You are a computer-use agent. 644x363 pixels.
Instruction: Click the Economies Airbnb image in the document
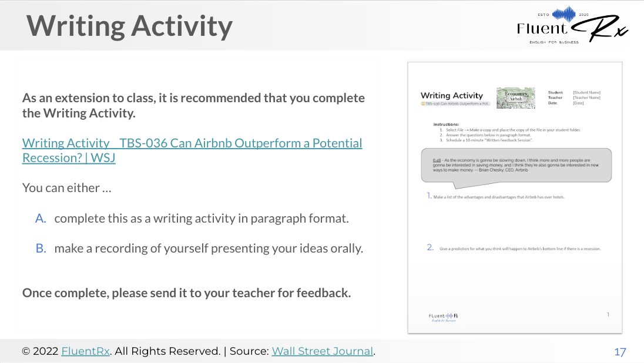point(516,98)
